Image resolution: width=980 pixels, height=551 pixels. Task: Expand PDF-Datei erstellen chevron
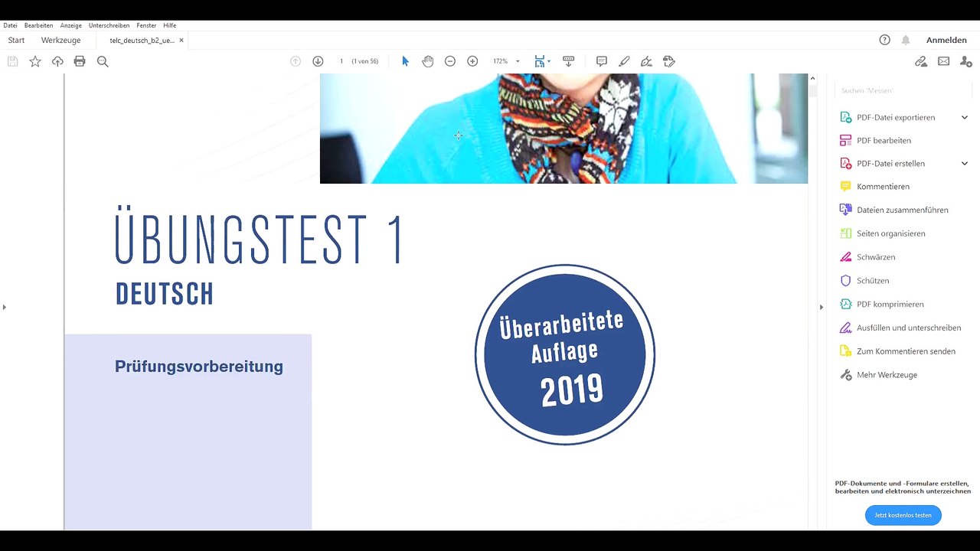[965, 163]
